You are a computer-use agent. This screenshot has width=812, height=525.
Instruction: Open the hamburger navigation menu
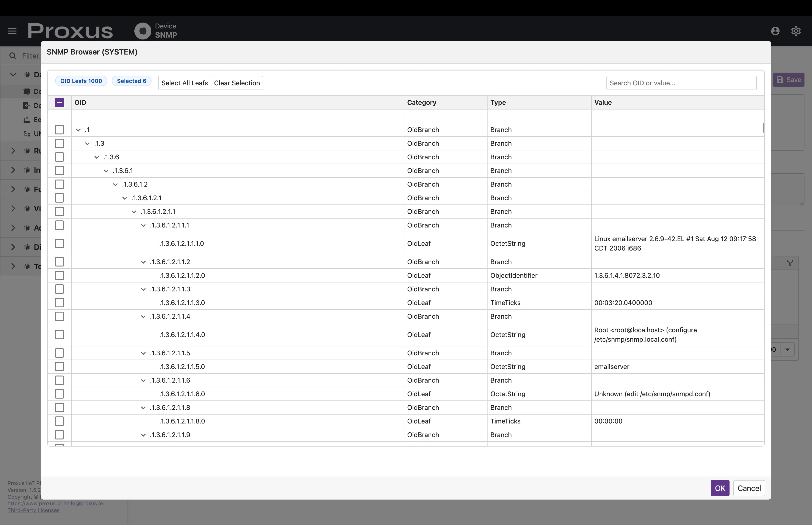12,31
